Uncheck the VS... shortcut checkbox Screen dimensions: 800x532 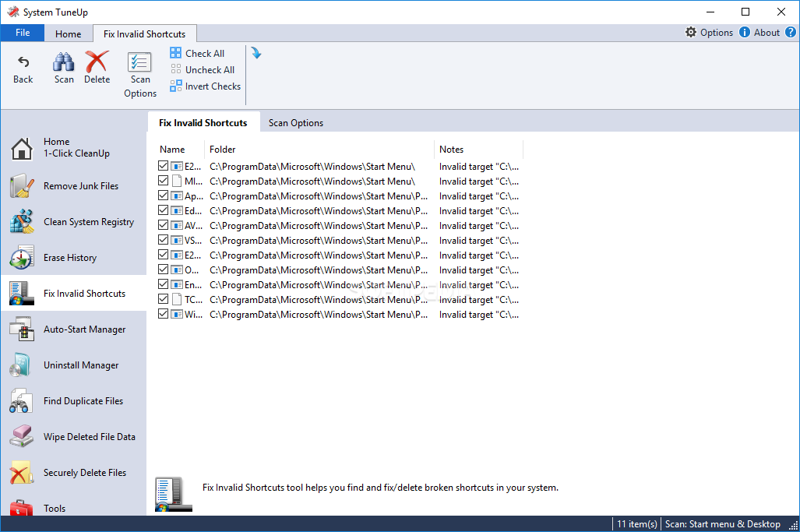(164, 240)
